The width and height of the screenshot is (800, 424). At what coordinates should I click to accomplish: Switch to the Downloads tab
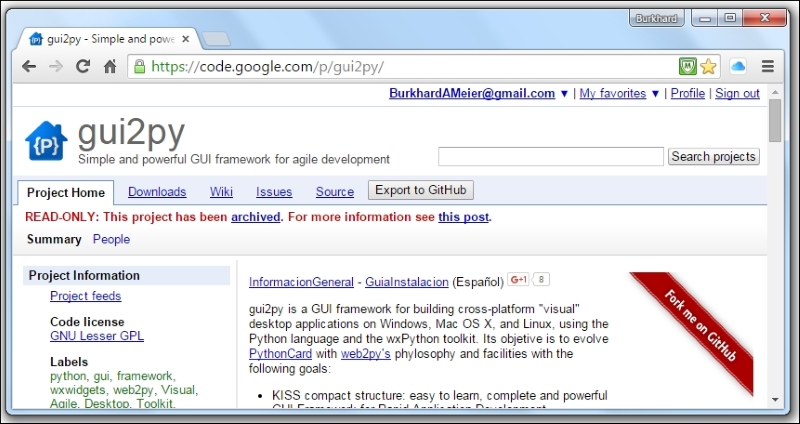point(157,192)
